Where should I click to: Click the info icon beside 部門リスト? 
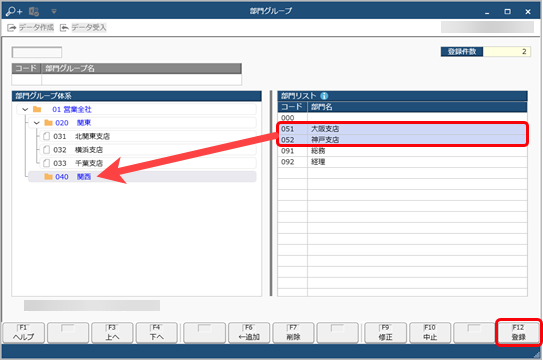[x=324, y=96]
